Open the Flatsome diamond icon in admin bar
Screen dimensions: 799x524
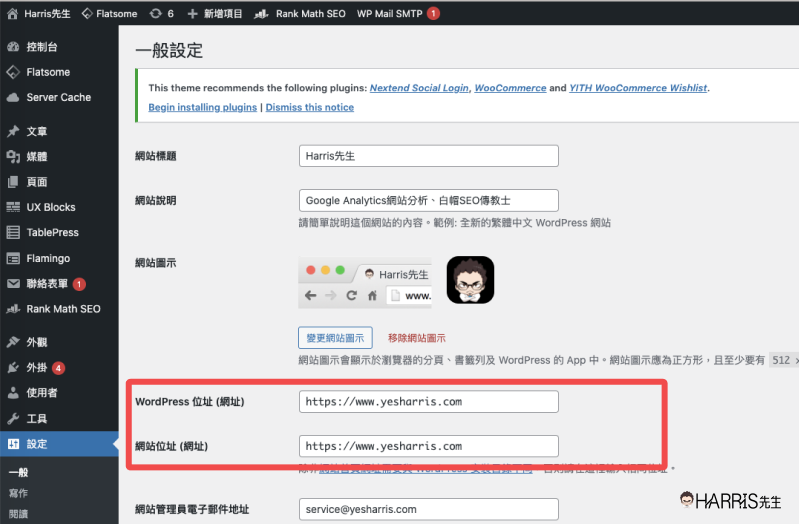click(x=87, y=14)
